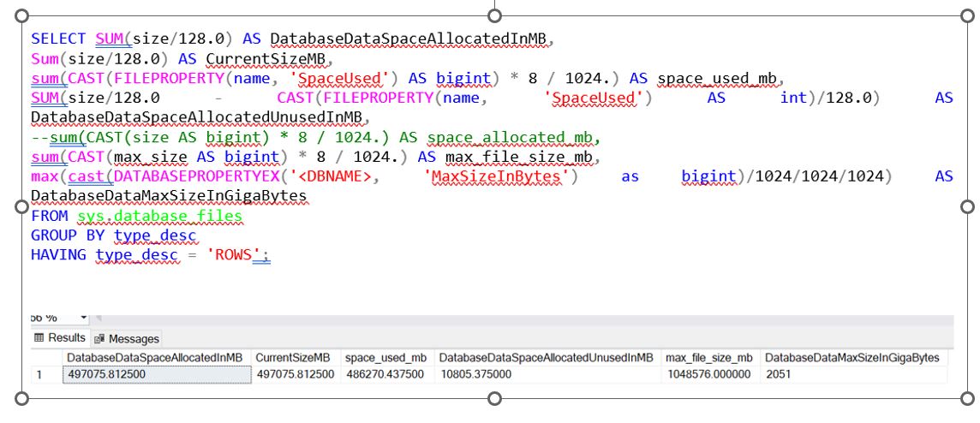Select the DatabaseDataSpaceAllocatedUnusedInMB column header
This screenshot has width=980, height=423.
[x=546, y=357]
